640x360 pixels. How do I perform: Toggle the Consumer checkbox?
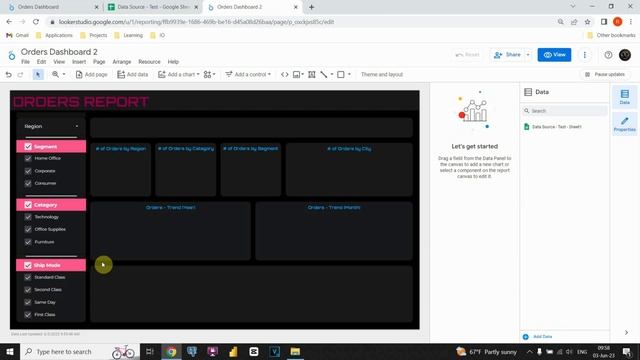click(x=28, y=183)
